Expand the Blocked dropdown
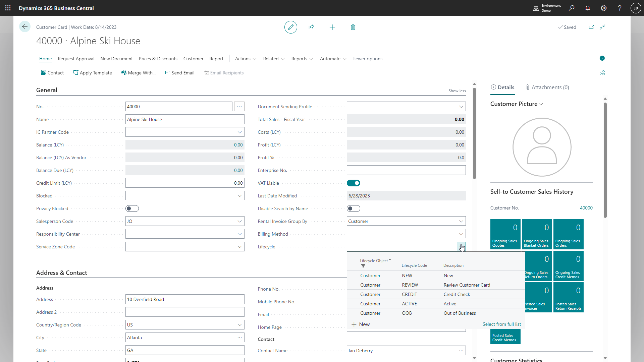This screenshot has width=644, height=362. (239, 196)
